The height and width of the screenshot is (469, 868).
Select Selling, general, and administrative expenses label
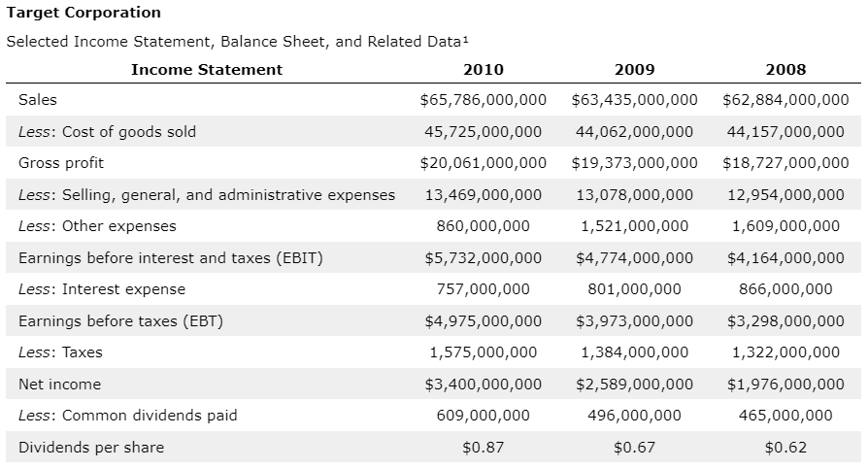click(207, 195)
